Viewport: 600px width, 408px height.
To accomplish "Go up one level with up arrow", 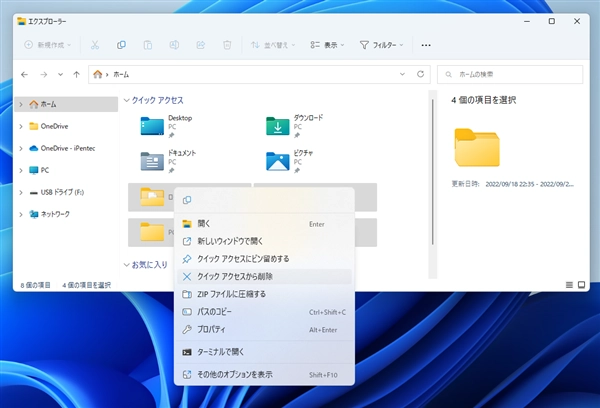I will pos(77,75).
